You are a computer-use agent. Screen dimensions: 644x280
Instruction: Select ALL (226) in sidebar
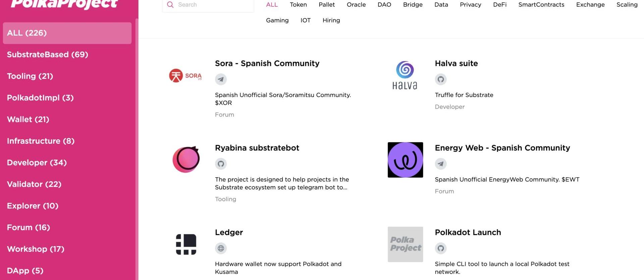click(67, 33)
